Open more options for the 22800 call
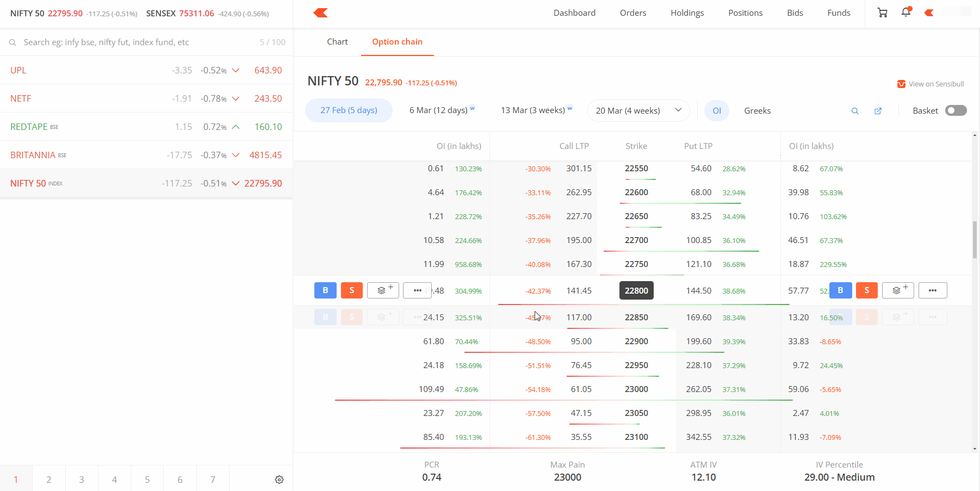This screenshot has height=491, width=980. [x=417, y=290]
